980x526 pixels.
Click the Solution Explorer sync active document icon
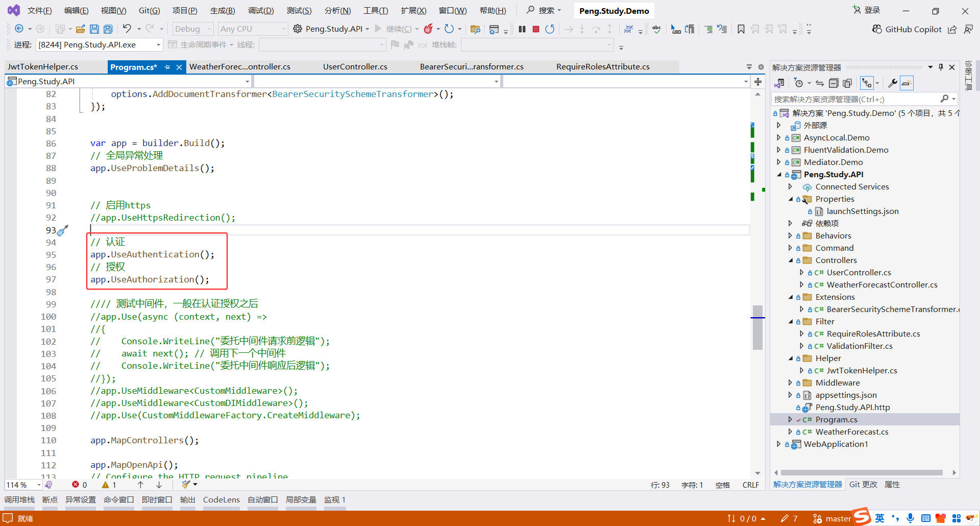pos(820,83)
